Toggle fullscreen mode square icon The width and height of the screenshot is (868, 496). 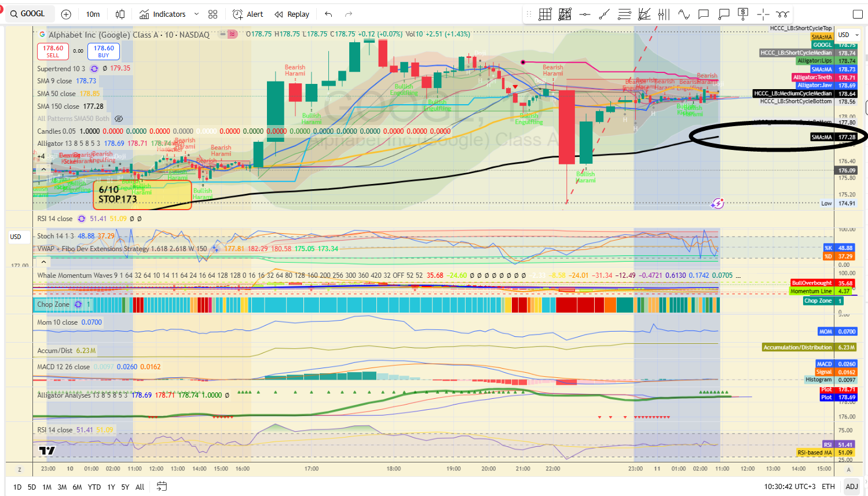click(858, 14)
